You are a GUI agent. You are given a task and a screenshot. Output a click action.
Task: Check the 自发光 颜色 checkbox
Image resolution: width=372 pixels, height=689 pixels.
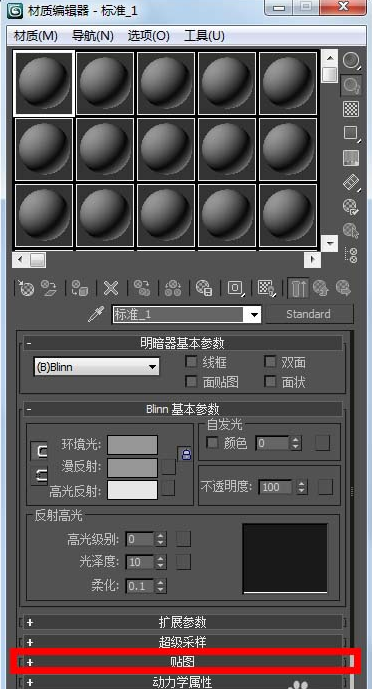point(213,443)
